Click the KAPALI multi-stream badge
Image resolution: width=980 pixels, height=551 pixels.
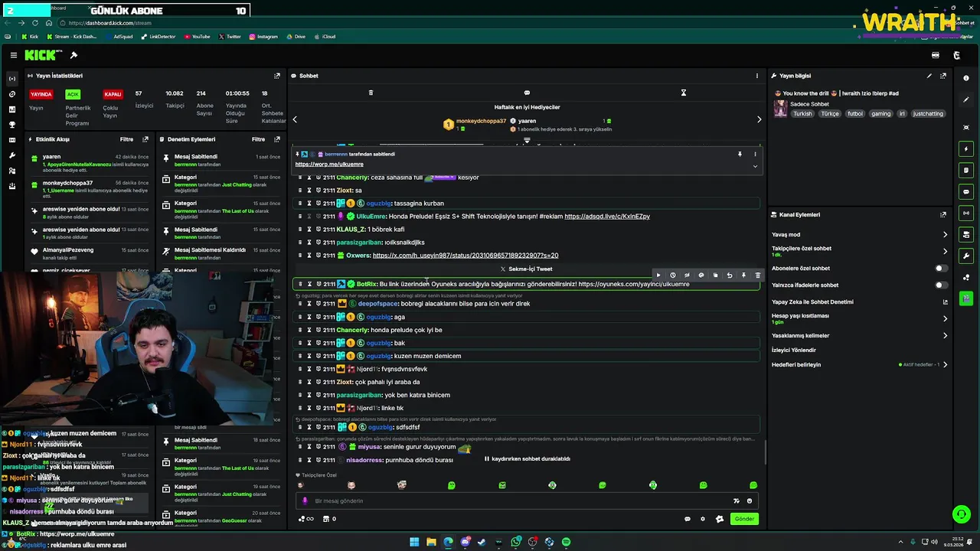pyautogui.click(x=113, y=94)
